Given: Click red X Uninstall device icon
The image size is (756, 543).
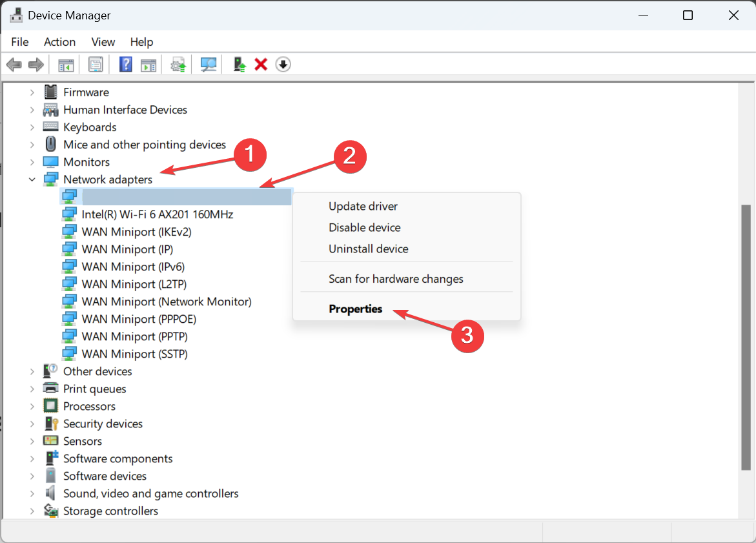Looking at the screenshot, I should (x=261, y=65).
